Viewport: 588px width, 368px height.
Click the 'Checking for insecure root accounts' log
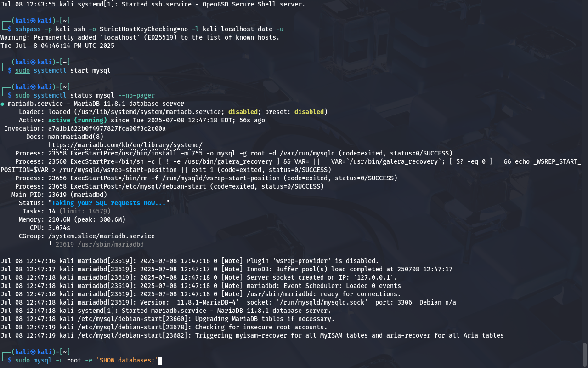pos(164,327)
